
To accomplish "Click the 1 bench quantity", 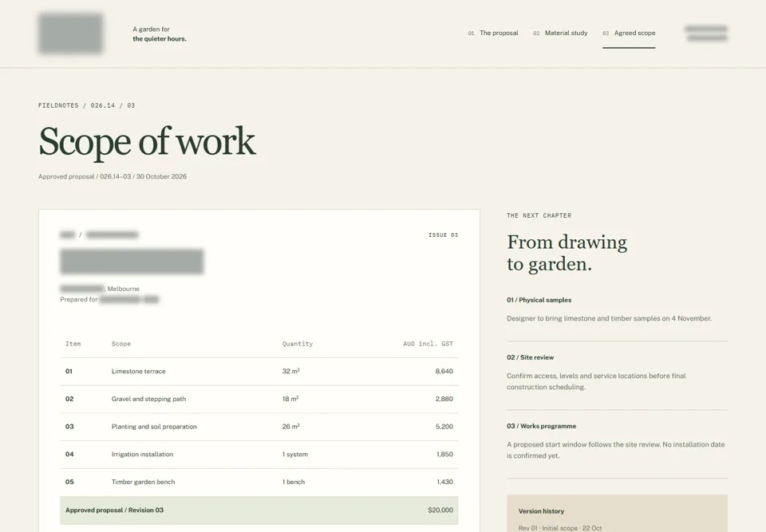I will (x=293, y=483).
